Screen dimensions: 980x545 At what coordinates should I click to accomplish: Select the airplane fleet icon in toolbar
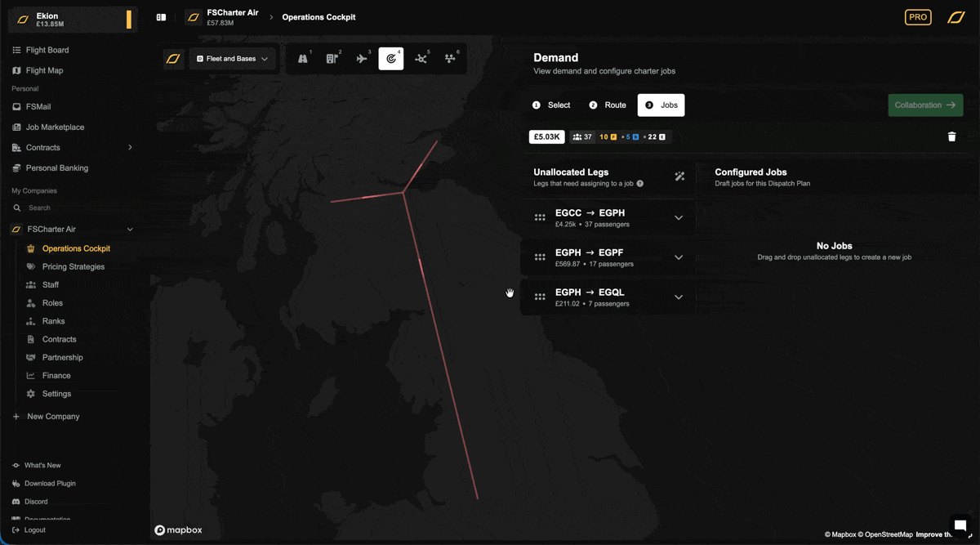[x=362, y=59]
